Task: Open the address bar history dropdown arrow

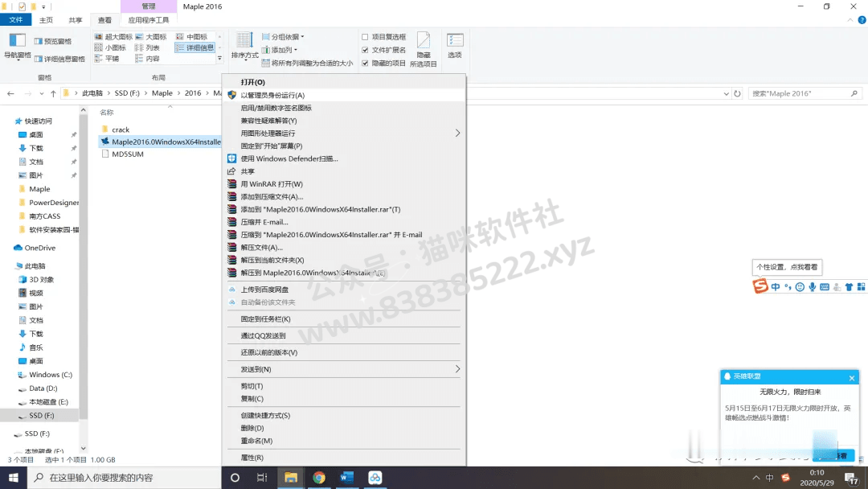Action: pos(727,93)
